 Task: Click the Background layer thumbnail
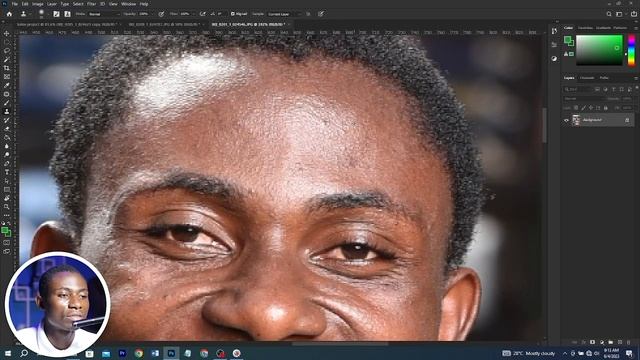pos(576,120)
